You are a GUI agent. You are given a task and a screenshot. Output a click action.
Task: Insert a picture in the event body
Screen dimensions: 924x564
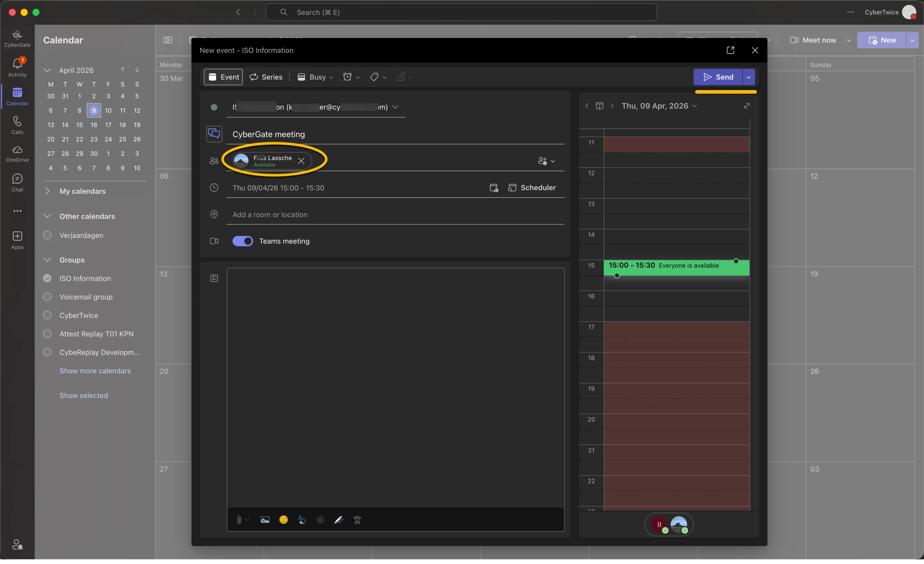coord(265,520)
